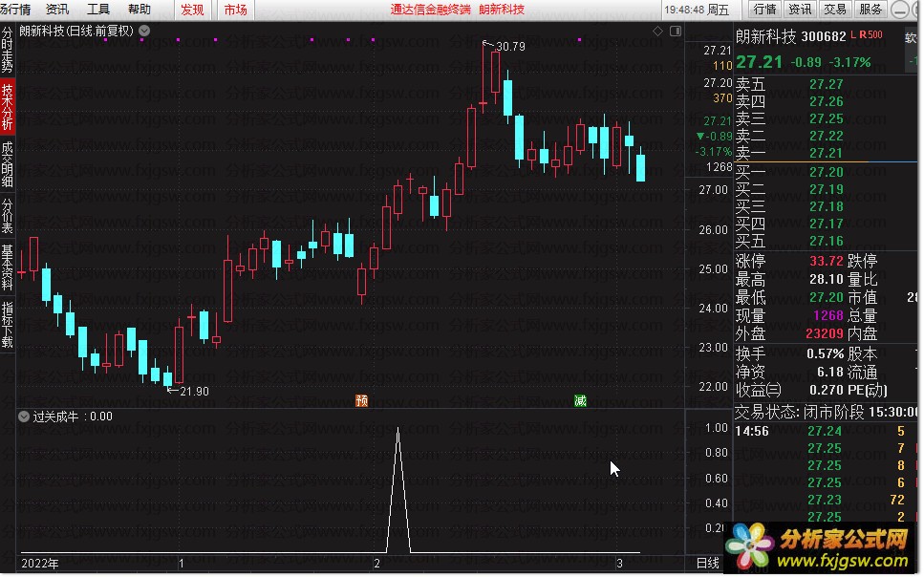Click the 行情 button at top right

(764, 10)
